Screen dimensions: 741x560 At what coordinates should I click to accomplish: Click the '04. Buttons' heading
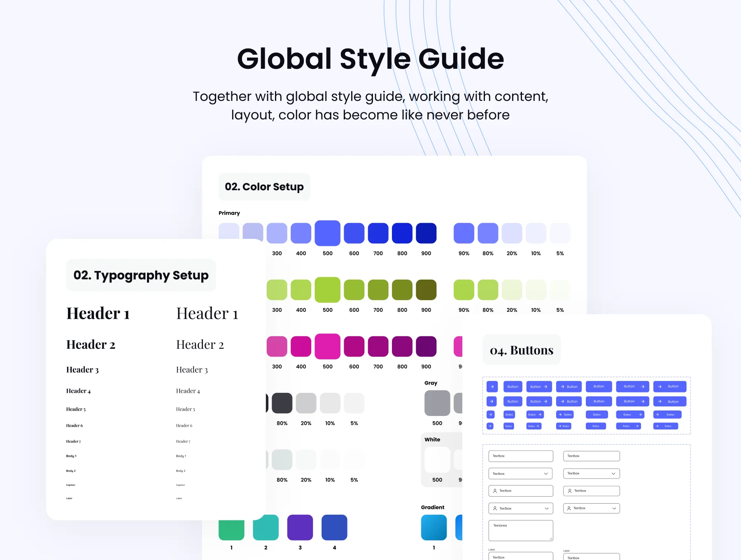tap(522, 350)
